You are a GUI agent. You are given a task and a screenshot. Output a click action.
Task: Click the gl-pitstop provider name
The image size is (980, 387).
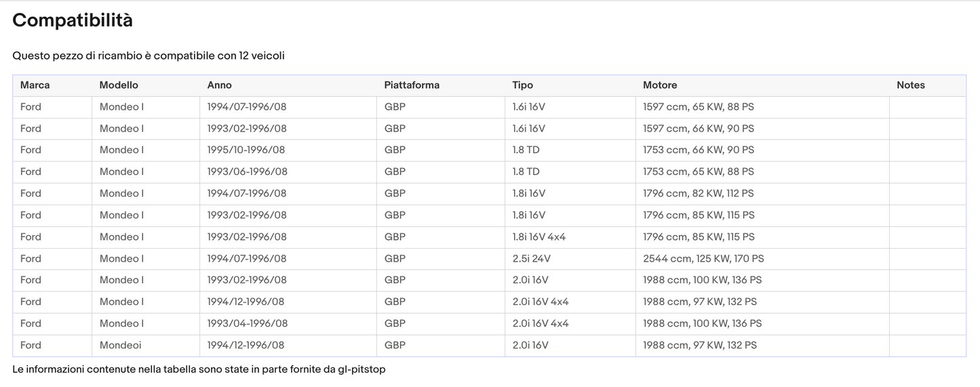pos(363,370)
